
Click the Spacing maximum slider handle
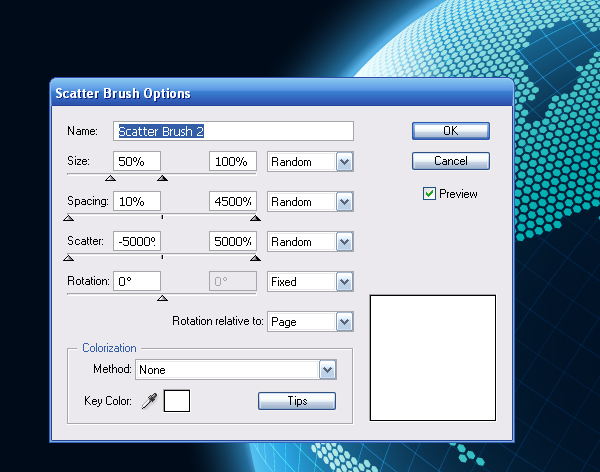pyautogui.click(x=255, y=218)
